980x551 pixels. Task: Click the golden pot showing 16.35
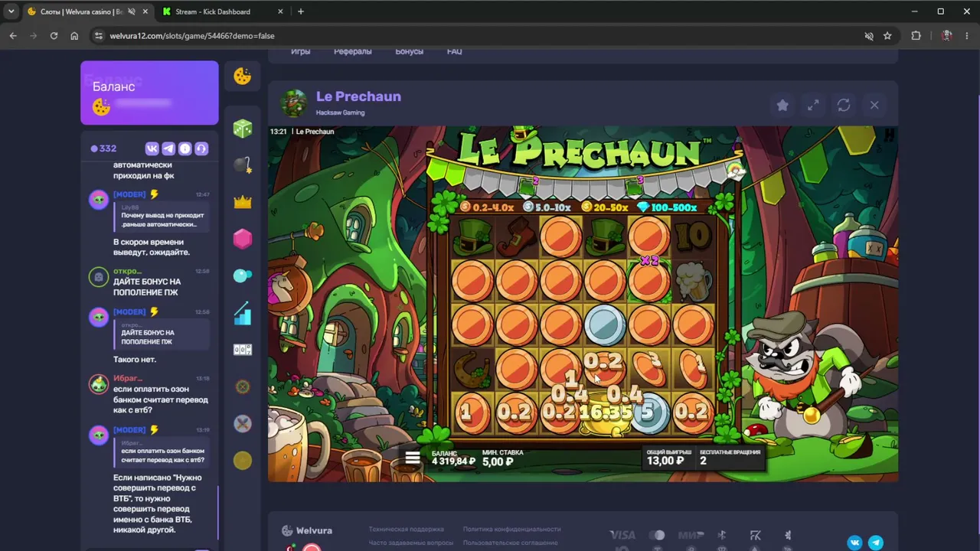tap(605, 415)
